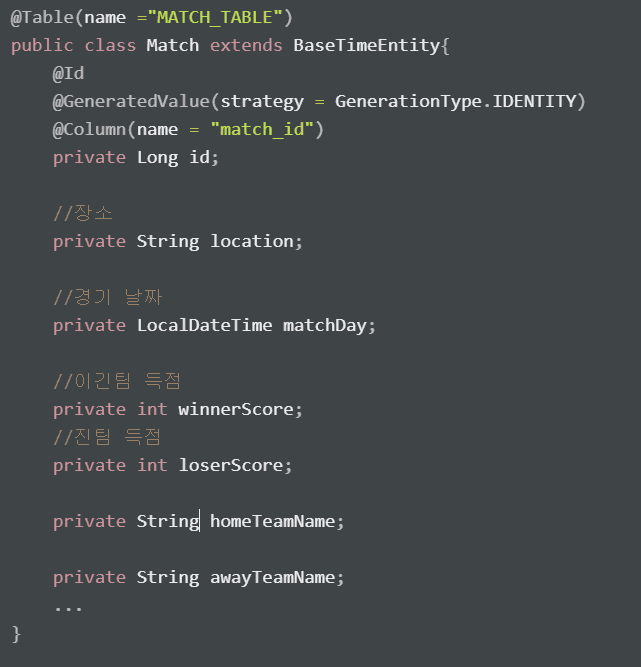Viewport: 641px width, 667px height.
Task: Click the @Table annotation text
Action: 42,18
